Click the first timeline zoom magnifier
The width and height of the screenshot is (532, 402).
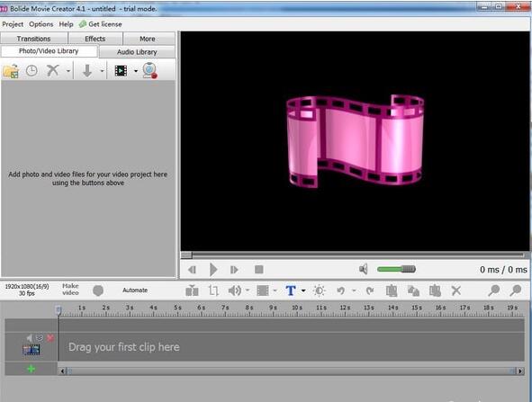(x=493, y=290)
